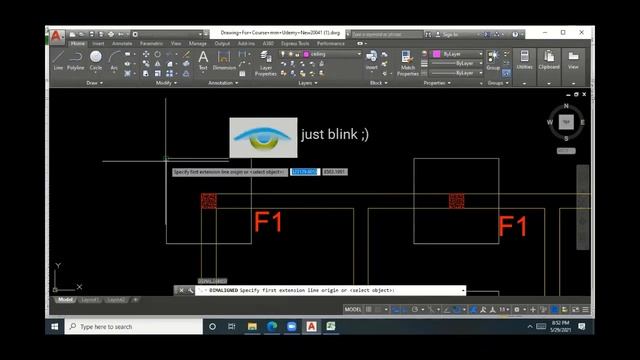This screenshot has height=360, width=640.
Task: Open Windows Start menu
Action: [x=55, y=327]
